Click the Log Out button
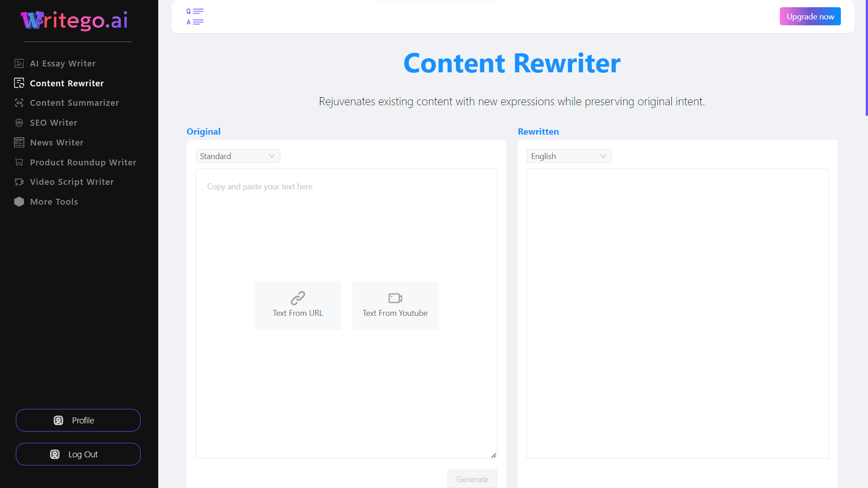Screen dimensions: 868x488 (78, 454)
